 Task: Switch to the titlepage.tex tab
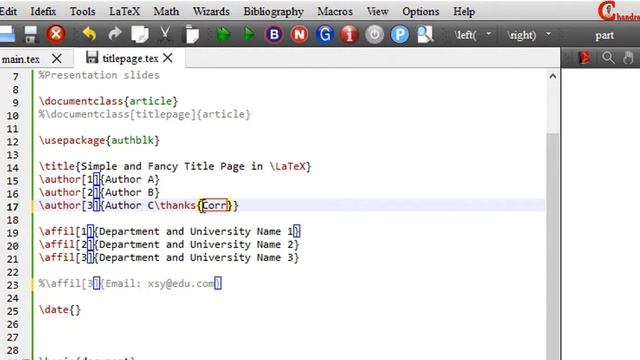click(130, 58)
